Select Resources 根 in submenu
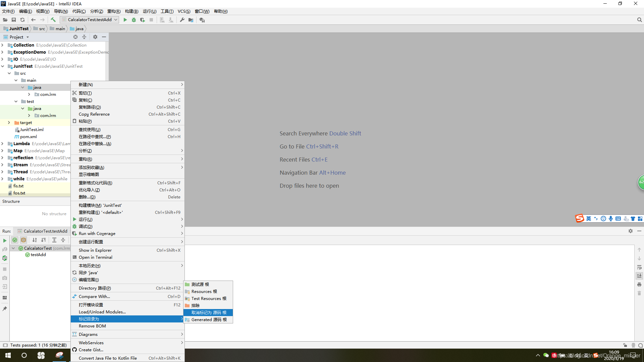Viewport: 644px width, 362px height. point(208,291)
